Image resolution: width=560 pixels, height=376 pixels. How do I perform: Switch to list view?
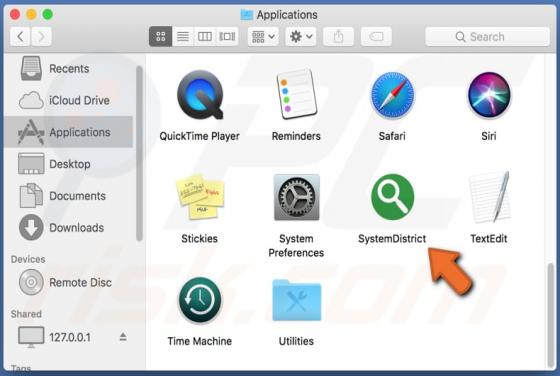pos(183,36)
